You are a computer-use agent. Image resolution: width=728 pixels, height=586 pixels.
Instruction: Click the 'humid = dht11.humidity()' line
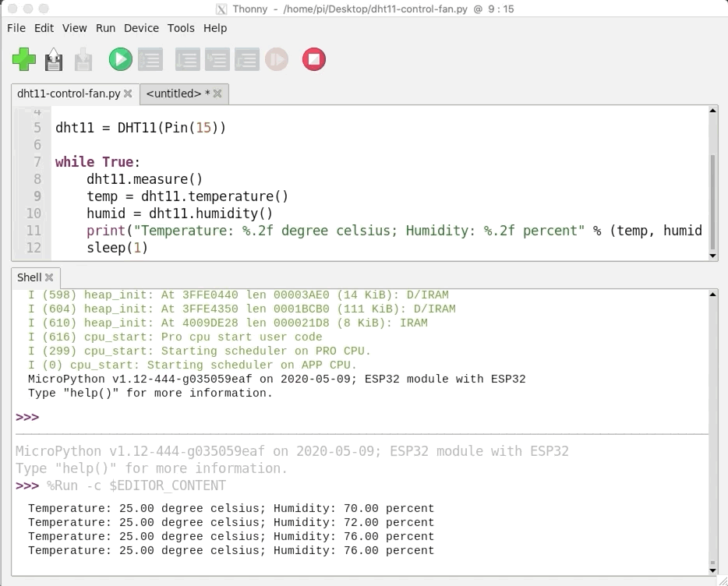(180, 214)
